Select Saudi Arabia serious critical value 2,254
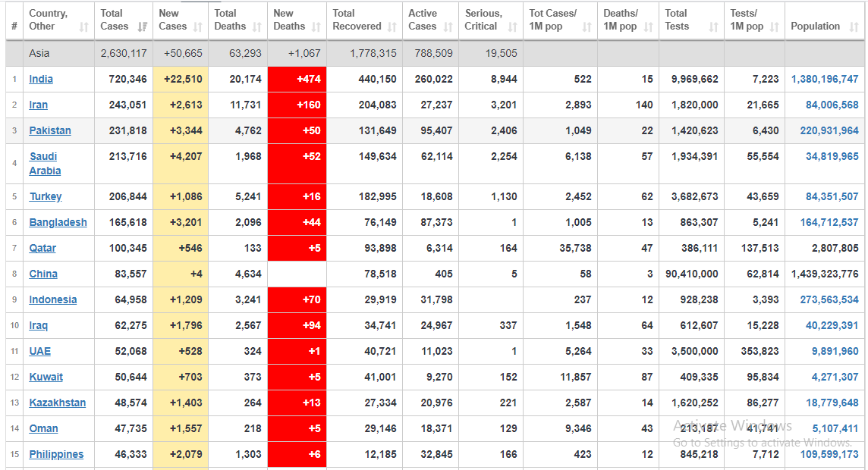This screenshot has width=868, height=470. click(504, 156)
